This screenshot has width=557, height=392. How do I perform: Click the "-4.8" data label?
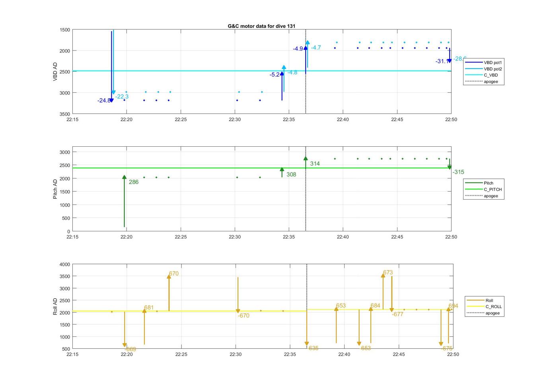[292, 72]
